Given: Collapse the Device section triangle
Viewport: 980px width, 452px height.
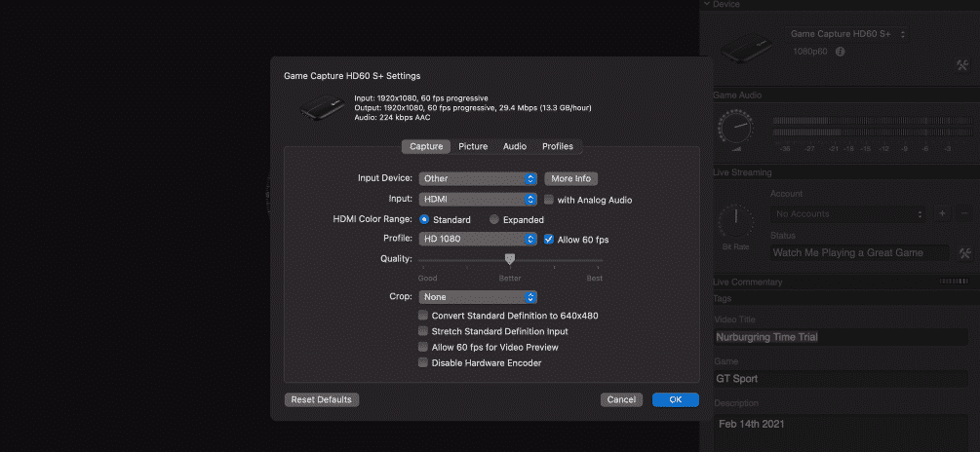Looking at the screenshot, I should pyautogui.click(x=707, y=4).
